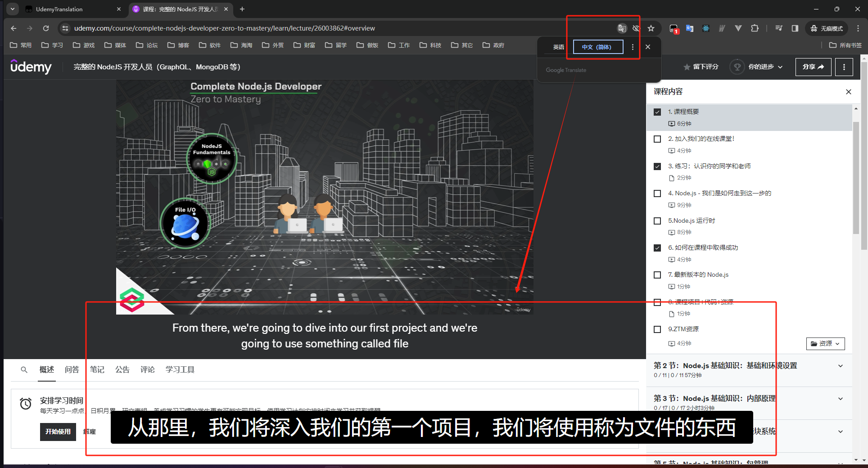Open the extension with the red badge 1
The width and height of the screenshot is (868, 468).
pyautogui.click(x=674, y=29)
